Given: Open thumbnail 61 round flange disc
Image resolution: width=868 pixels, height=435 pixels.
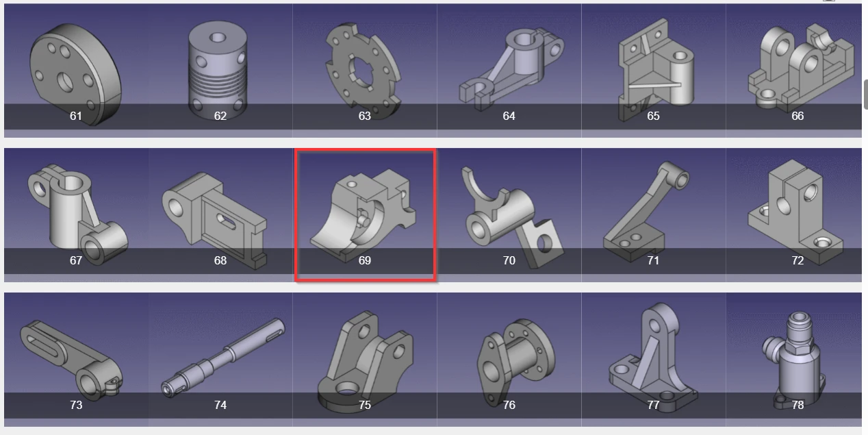Looking at the screenshot, I should pyautogui.click(x=76, y=67).
